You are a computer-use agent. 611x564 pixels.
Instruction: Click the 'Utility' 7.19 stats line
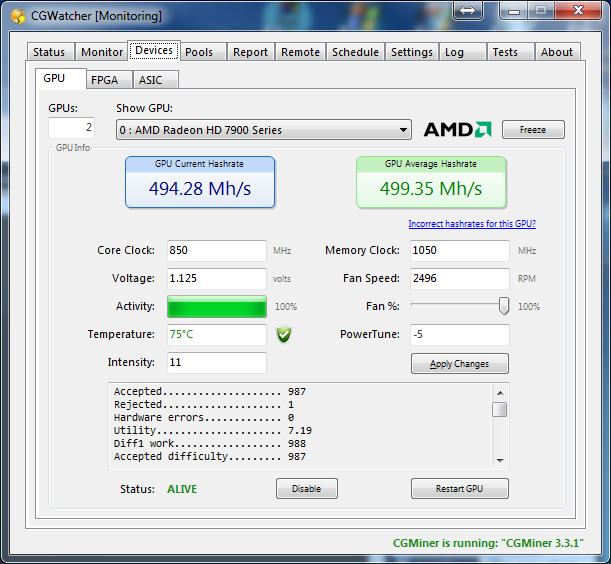213,430
